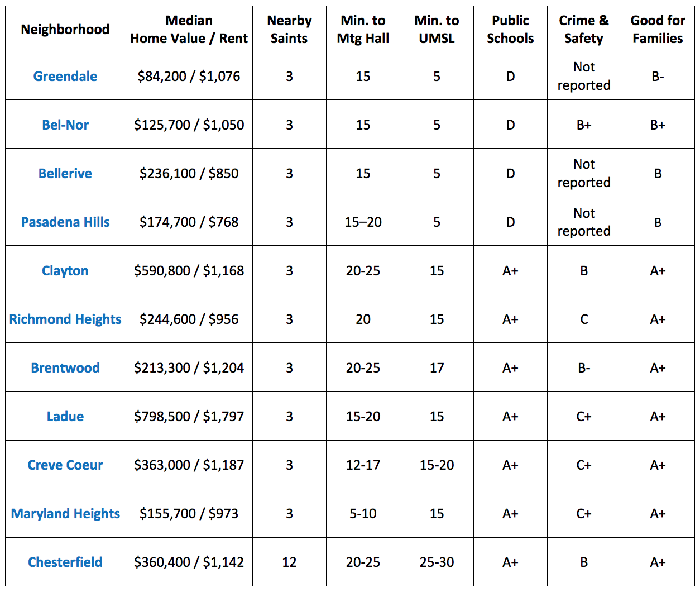The image size is (700, 592).
Task: Click the Ladue neighborhood link
Action: coord(65,417)
